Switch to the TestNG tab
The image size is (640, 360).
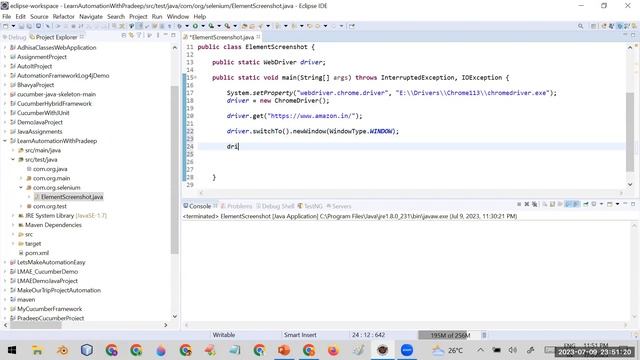[310, 206]
